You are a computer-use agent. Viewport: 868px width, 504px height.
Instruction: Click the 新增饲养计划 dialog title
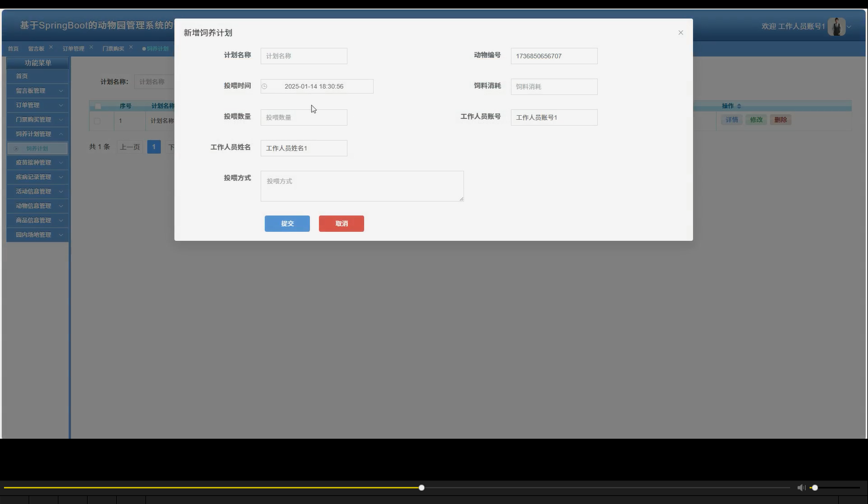(x=208, y=33)
